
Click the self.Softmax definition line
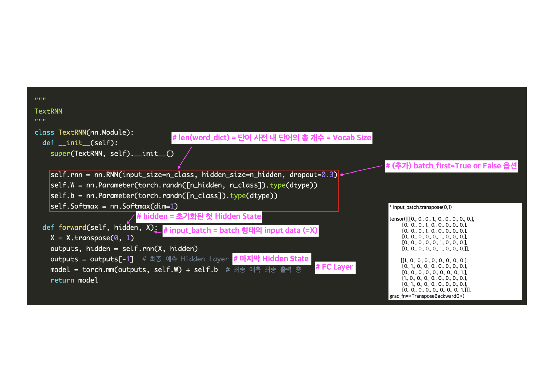pos(114,206)
